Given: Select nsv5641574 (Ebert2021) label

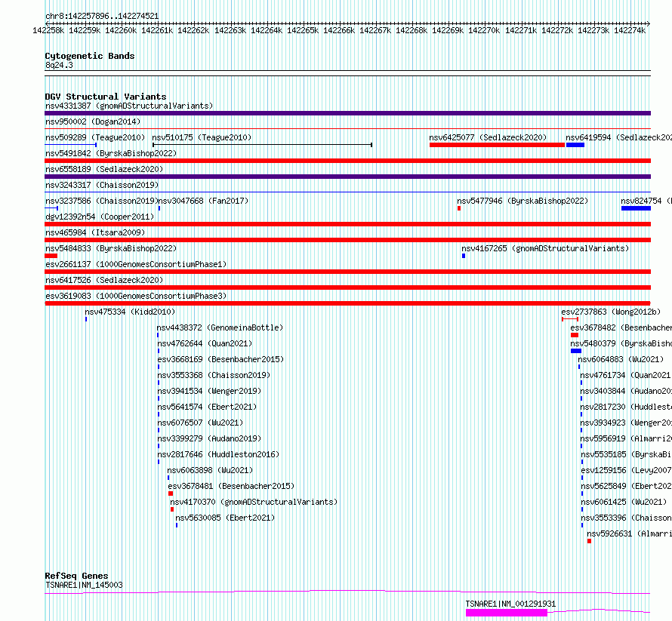Looking at the screenshot, I should [207, 407].
